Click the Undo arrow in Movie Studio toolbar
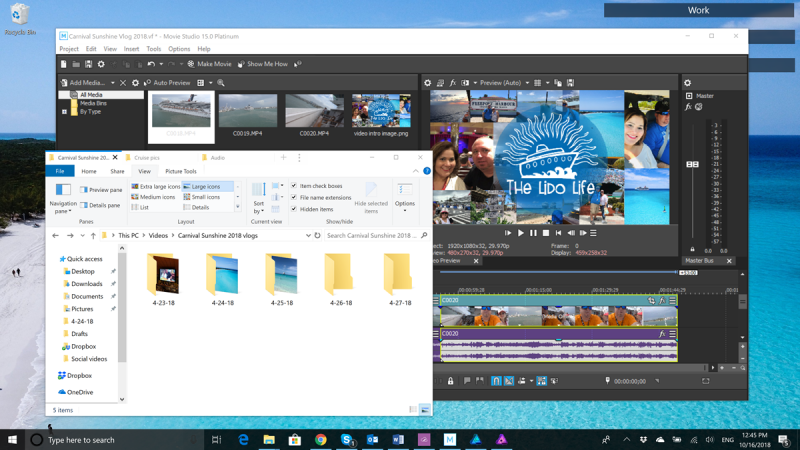 click(x=150, y=64)
